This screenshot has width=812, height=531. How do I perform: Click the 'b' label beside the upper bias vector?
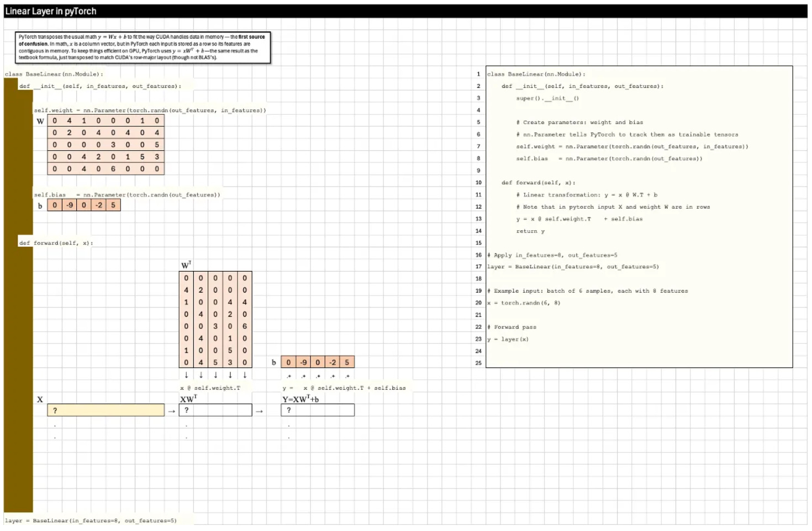coord(40,206)
